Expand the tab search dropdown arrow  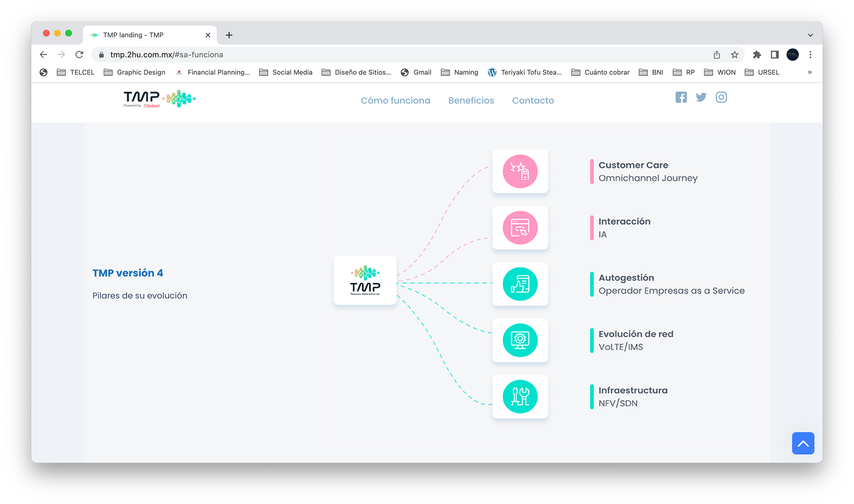[x=810, y=35]
